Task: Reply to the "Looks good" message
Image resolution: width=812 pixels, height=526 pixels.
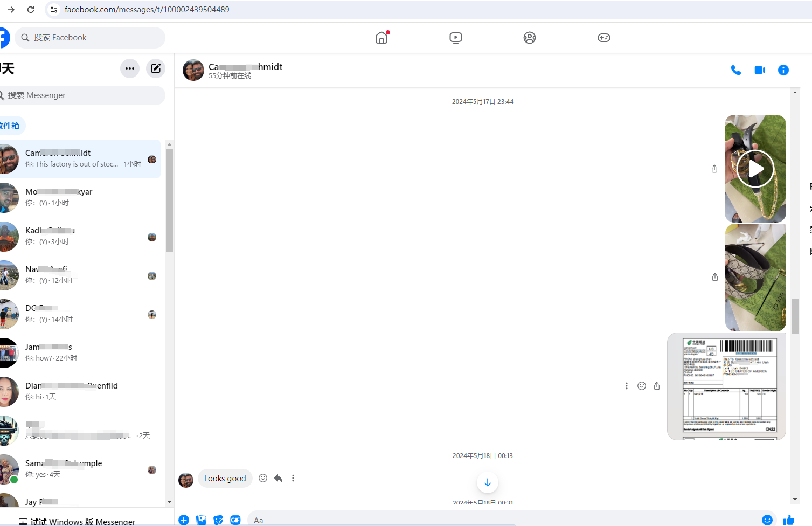Action: 278,478
